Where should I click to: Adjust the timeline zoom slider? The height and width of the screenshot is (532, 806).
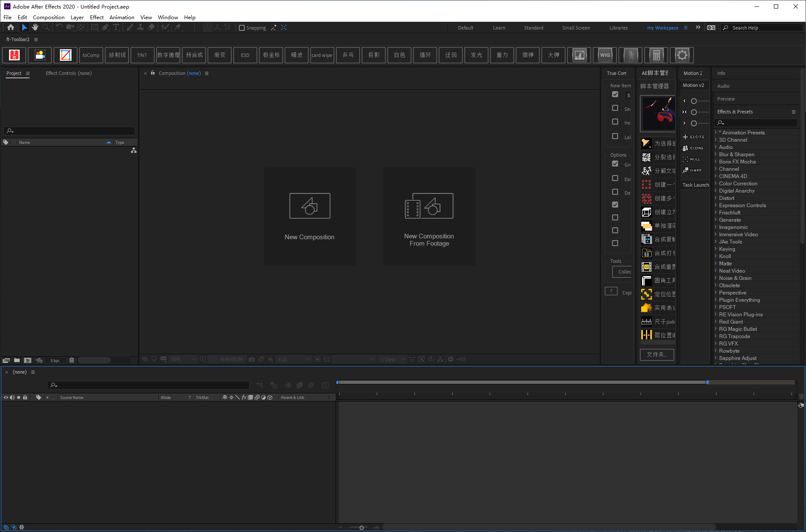click(362, 528)
